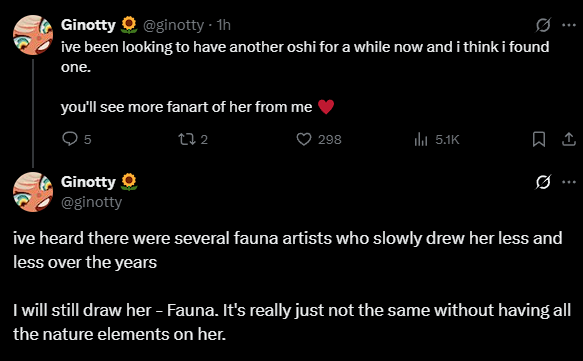Click the @ginotty handle under second tweet name
Screen dimensions: 583x361
(91, 202)
